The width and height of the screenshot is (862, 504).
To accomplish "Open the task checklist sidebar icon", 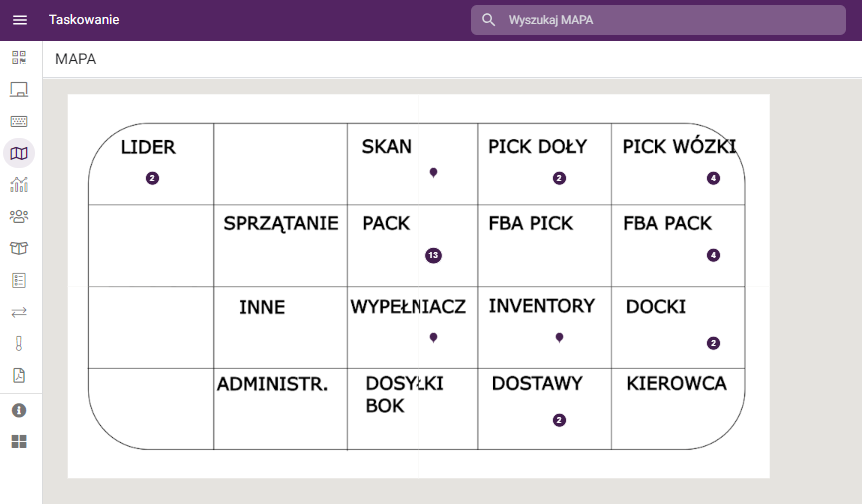I will (x=19, y=280).
